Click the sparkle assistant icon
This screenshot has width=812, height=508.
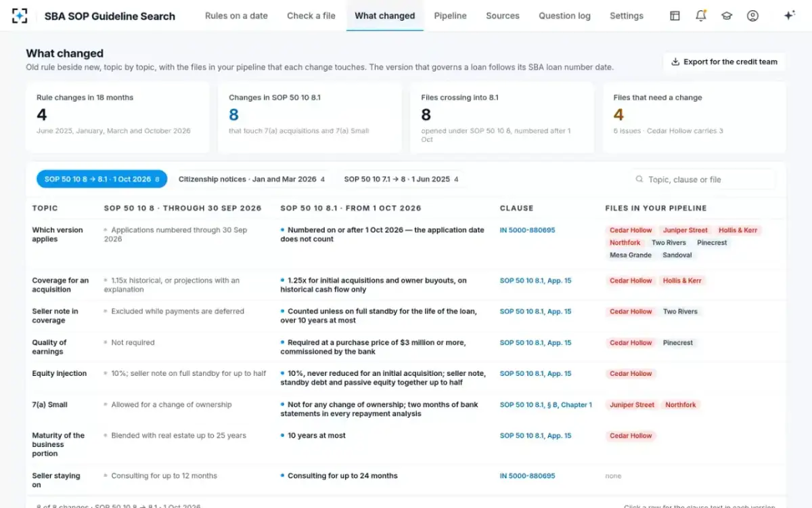point(789,16)
